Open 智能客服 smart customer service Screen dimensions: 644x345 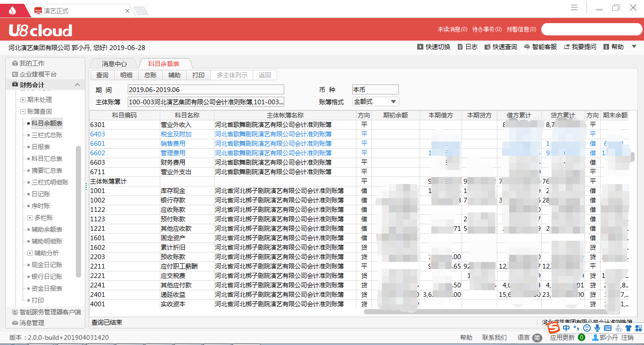(x=527, y=47)
